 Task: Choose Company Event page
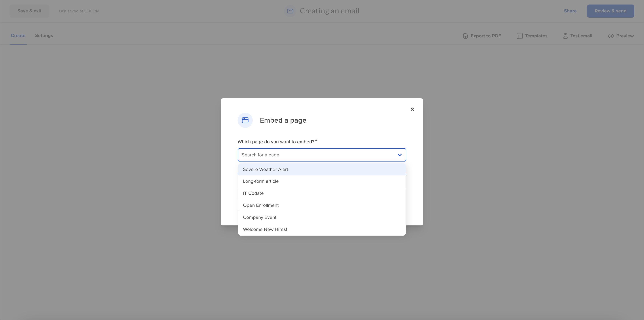[322, 217]
